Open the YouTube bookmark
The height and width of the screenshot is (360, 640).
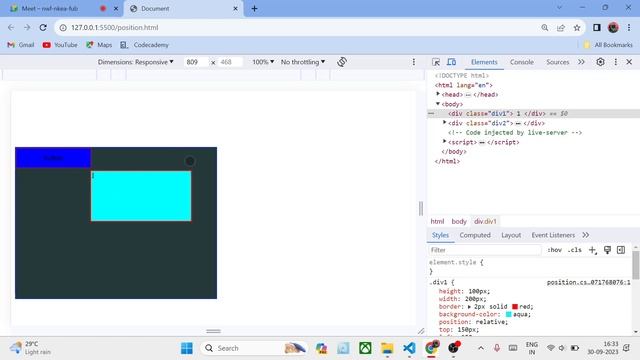click(x=60, y=45)
